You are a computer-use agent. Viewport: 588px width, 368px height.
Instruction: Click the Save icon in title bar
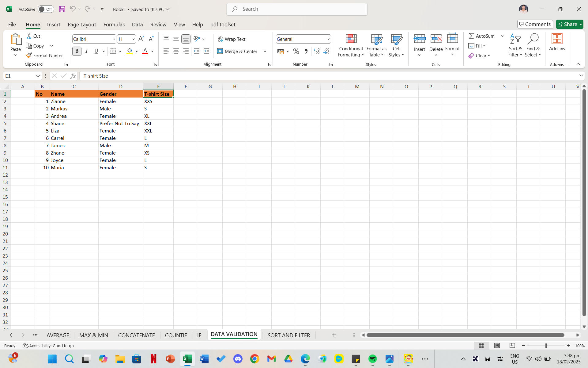pos(62,9)
